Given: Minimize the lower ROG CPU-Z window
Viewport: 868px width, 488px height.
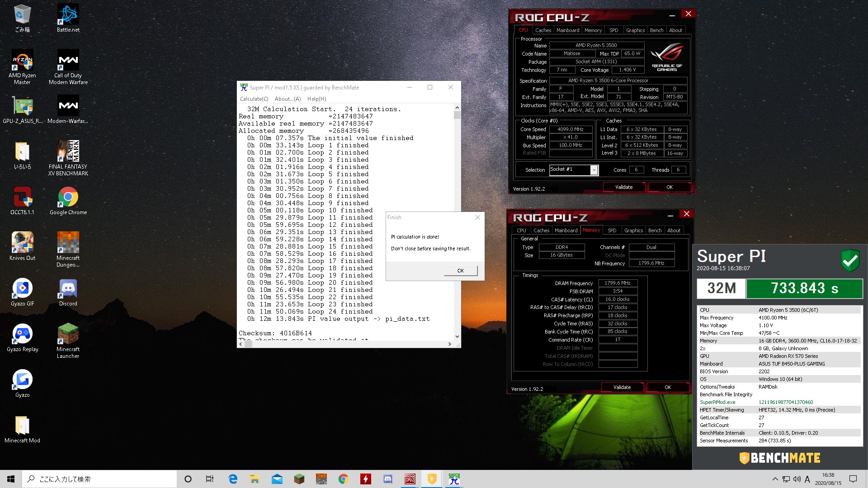Looking at the screenshot, I should click(670, 215).
